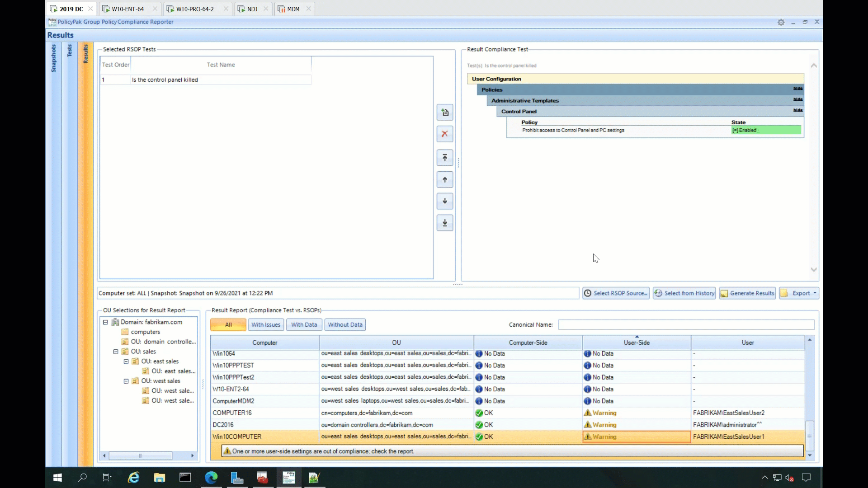Image resolution: width=868 pixels, height=488 pixels.
Task: Open taskbar search magnifier
Action: tap(83, 478)
